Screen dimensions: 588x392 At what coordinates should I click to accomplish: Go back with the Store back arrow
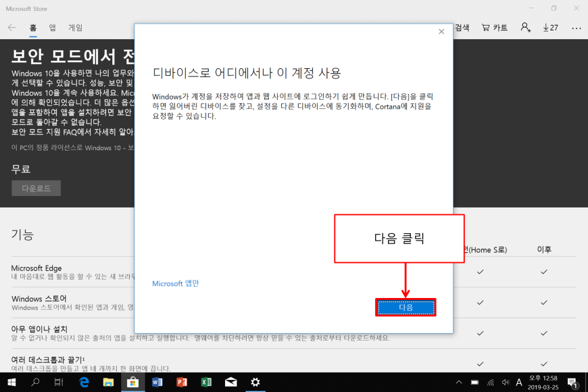coord(11,28)
